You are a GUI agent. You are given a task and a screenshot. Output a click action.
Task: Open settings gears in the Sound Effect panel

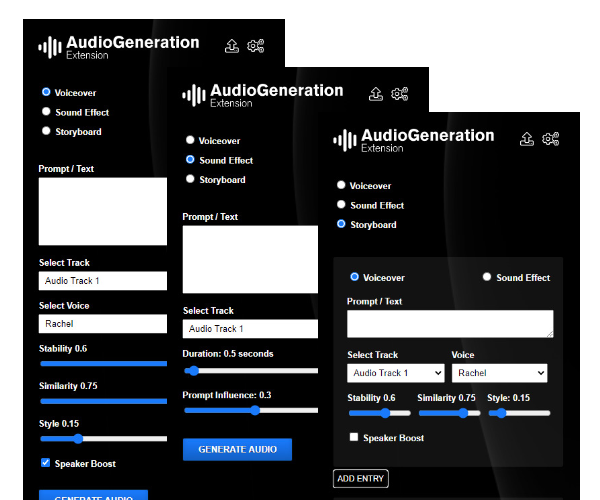399,94
